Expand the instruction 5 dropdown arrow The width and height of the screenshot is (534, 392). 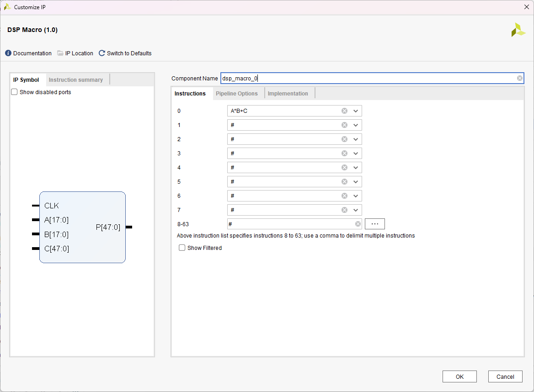pyautogui.click(x=356, y=182)
